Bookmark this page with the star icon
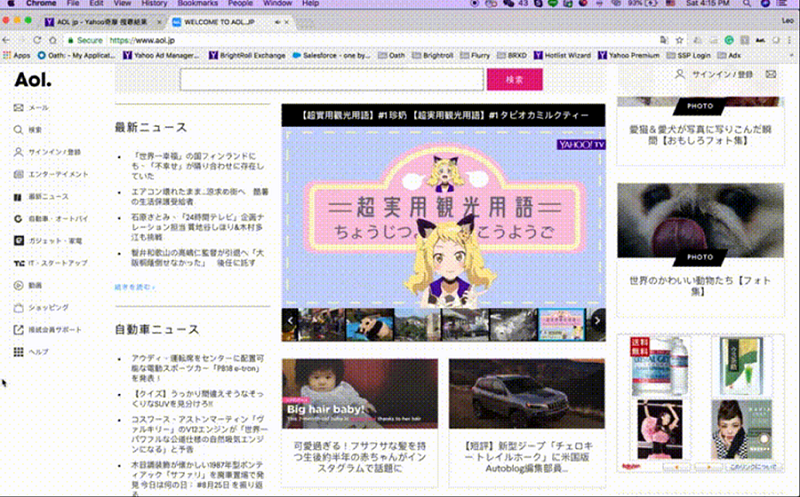The image size is (800, 497). pyautogui.click(x=679, y=40)
